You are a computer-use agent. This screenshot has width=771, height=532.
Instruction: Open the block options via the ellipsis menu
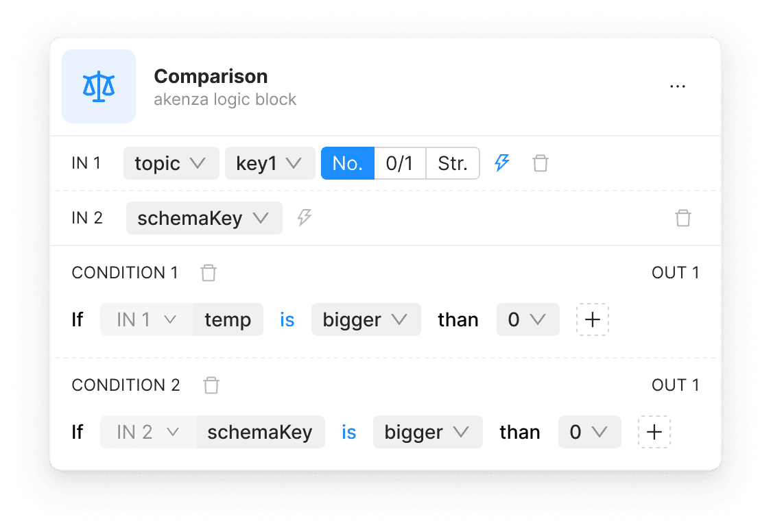pyautogui.click(x=678, y=86)
